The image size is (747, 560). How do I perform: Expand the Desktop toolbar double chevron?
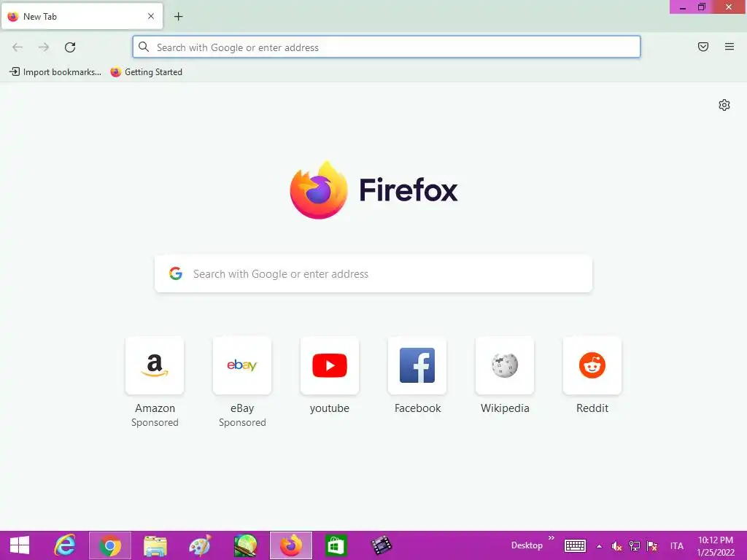tap(551, 538)
